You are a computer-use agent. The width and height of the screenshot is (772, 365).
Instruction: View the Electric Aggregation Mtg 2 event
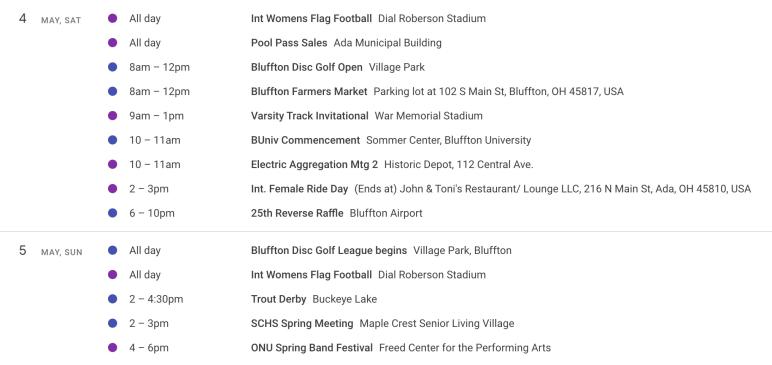coord(315,165)
